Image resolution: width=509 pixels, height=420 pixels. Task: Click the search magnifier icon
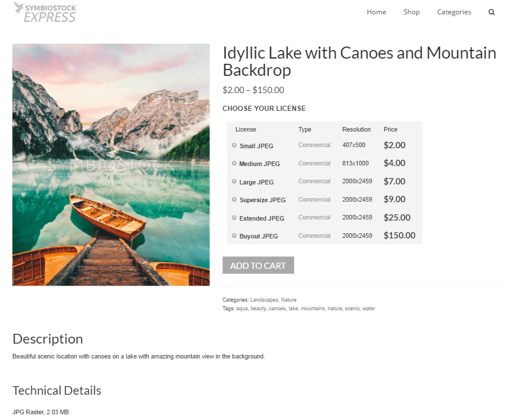(x=491, y=12)
